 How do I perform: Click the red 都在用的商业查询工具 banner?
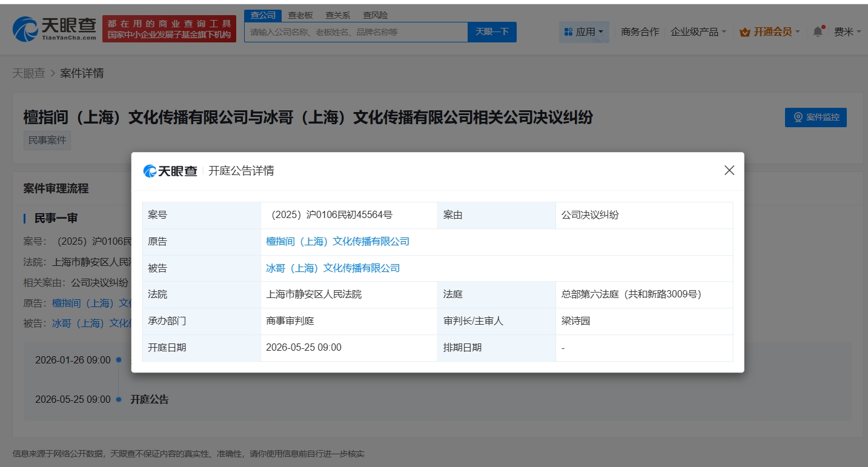tap(169, 29)
